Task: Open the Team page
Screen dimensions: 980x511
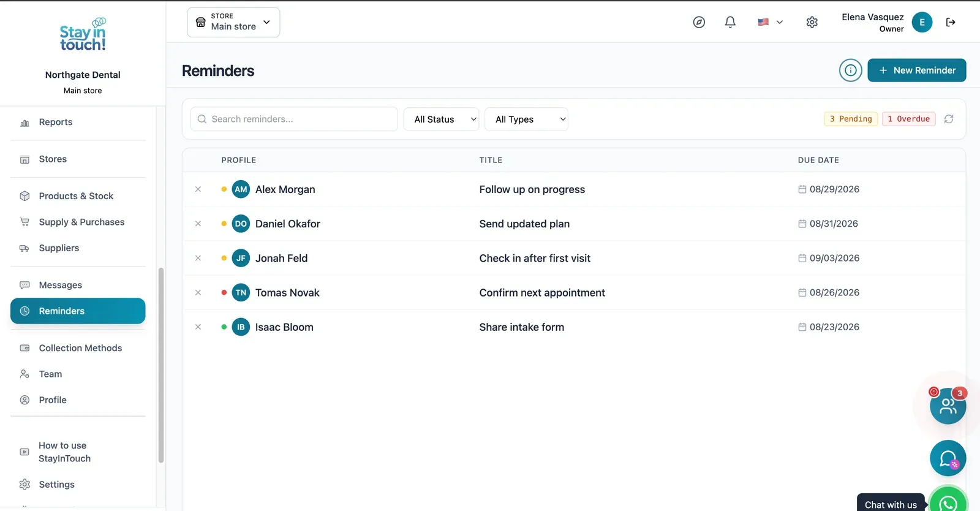Action: coord(78,374)
